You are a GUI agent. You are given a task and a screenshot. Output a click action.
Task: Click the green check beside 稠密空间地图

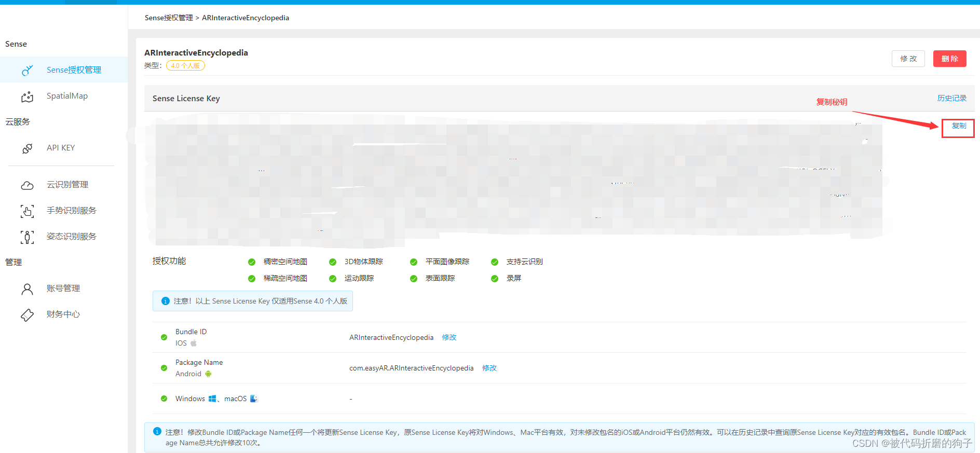[x=252, y=262]
